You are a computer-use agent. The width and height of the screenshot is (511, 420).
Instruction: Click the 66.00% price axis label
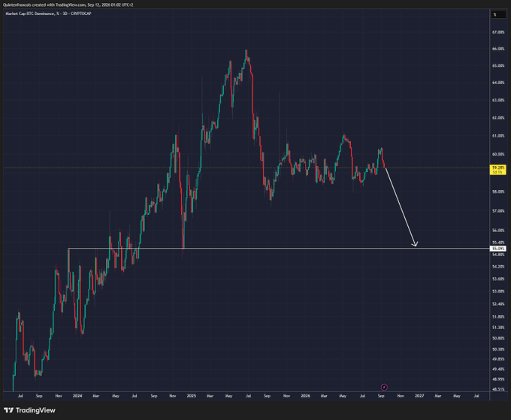pyautogui.click(x=498, y=49)
